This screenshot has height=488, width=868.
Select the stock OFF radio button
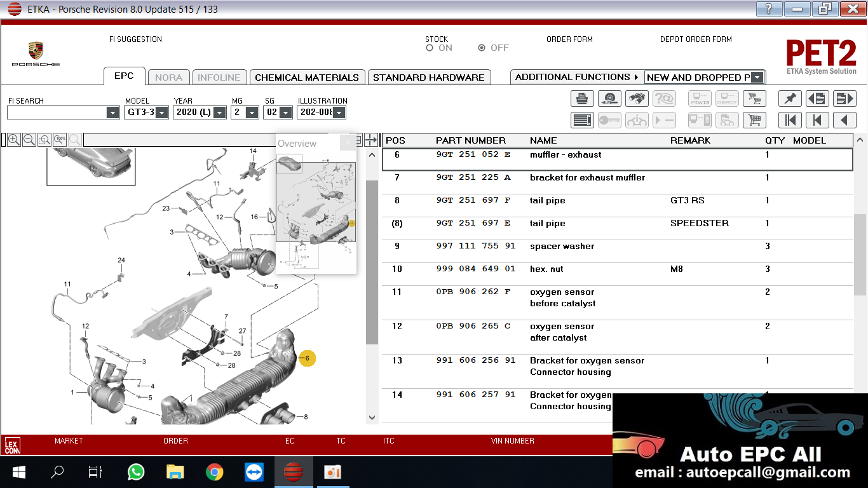[482, 48]
